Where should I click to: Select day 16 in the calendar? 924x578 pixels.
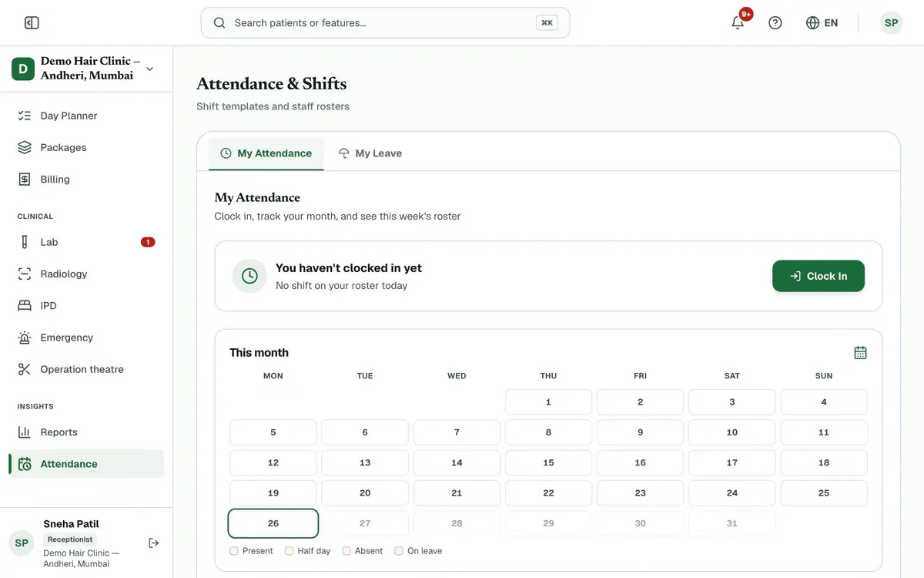[640, 462]
